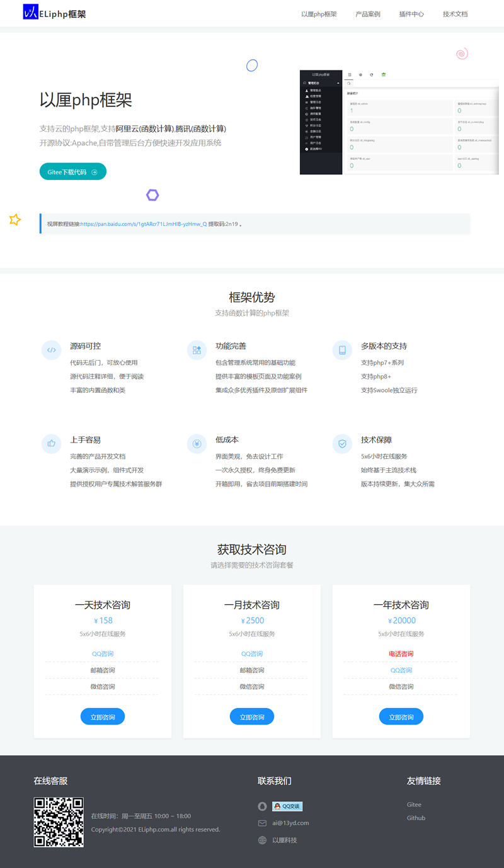Open the 产品案例 menu item

coord(367,13)
